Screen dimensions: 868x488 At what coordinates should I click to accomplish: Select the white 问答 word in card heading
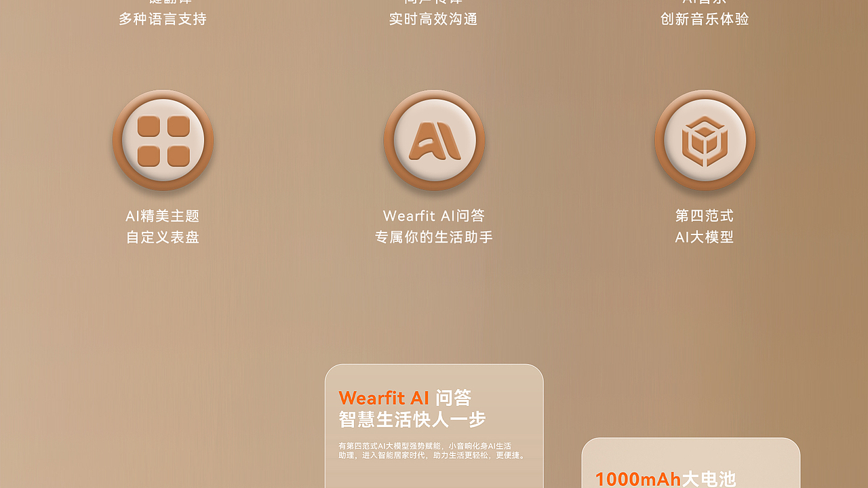453,398
